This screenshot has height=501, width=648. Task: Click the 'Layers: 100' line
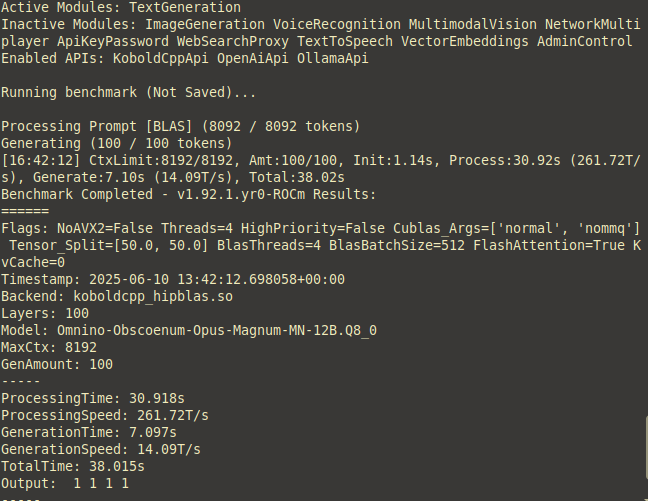45,313
